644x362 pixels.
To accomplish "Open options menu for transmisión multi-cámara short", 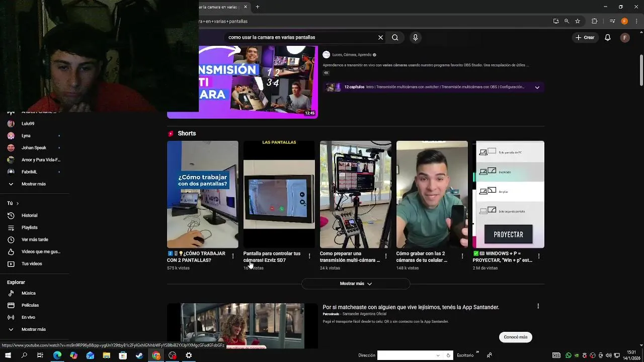I will click(x=386, y=256).
